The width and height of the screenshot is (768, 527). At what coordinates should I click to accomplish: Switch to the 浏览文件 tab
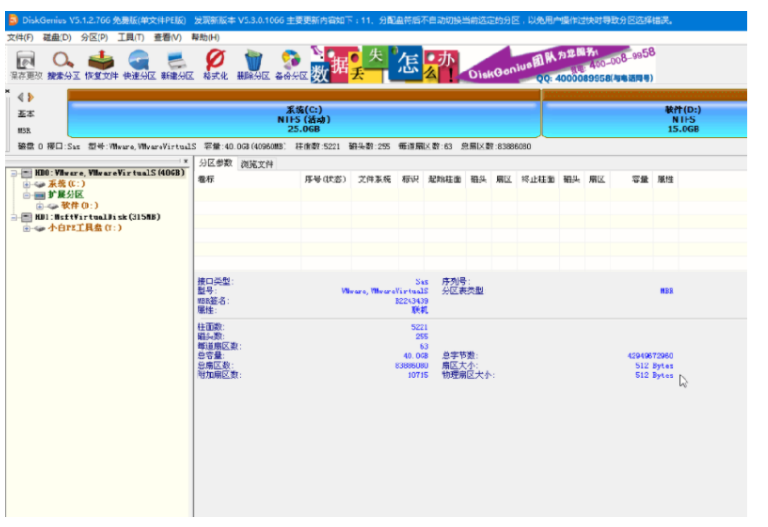tap(257, 163)
